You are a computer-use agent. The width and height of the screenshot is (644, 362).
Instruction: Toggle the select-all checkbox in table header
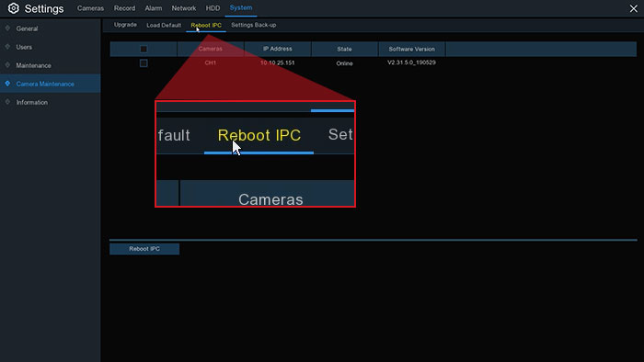[x=144, y=50]
